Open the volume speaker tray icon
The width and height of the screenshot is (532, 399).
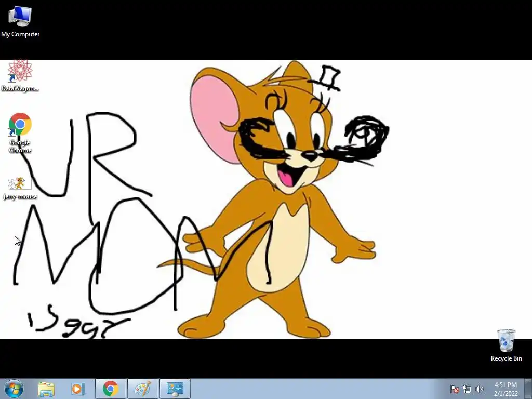pyautogui.click(x=479, y=389)
